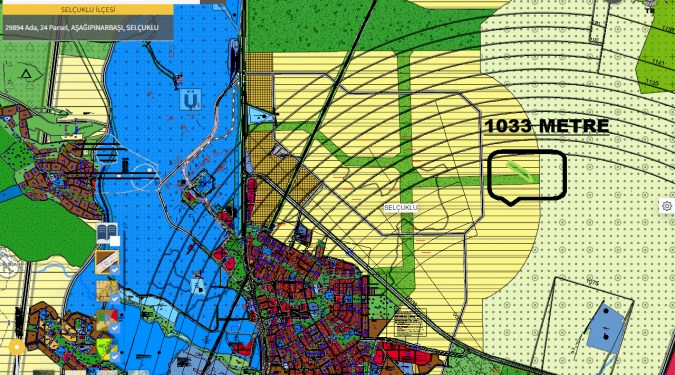Select the lime-yellow layer thumbnail
This screenshot has width=675, height=375.
tap(107, 349)
